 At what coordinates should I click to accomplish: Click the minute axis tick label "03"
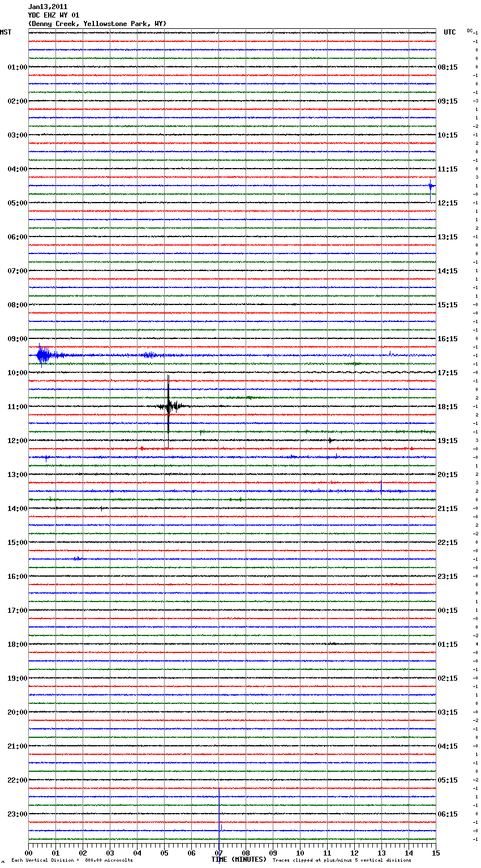pos(110,853)
